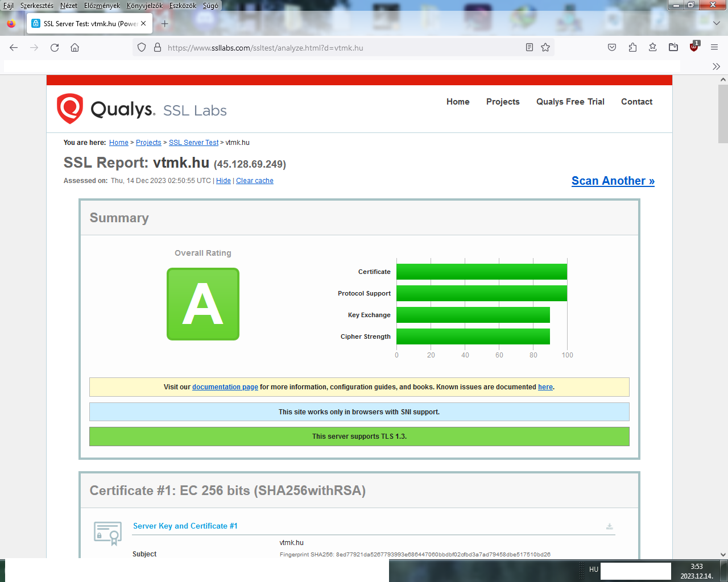Viewport: 728px width, 582px height.
Task: Click Home in site navigation
Action: pos(458,102)
